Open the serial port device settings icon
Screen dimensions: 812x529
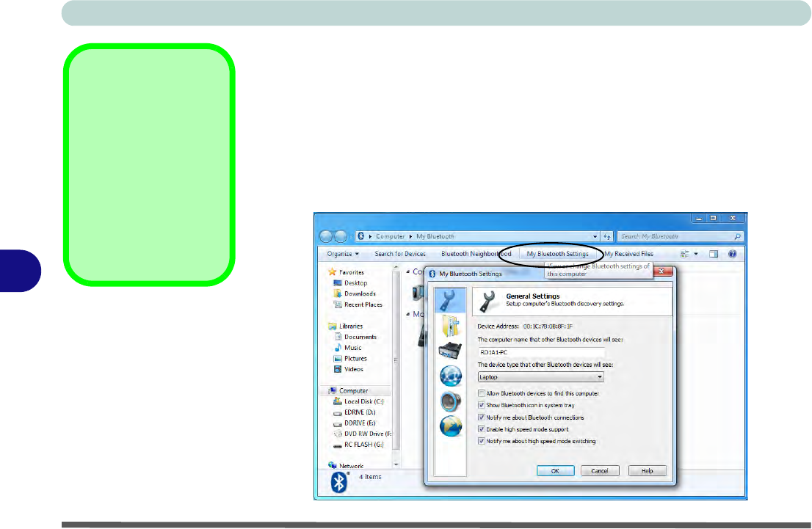(x=449, y=351)
